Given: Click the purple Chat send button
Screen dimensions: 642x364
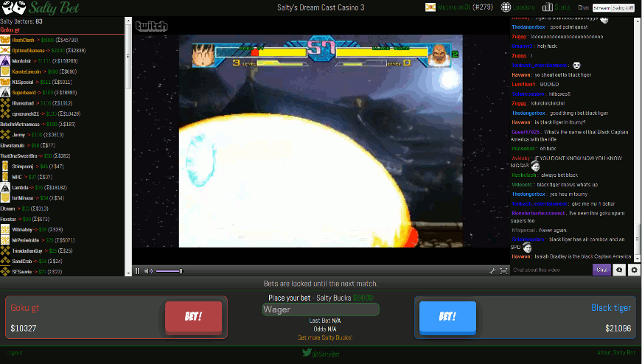Looking at the screenshot, I should (601, 270).
